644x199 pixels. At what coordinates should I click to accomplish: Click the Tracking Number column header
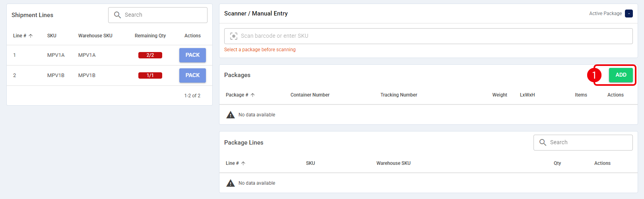[399, 95]
